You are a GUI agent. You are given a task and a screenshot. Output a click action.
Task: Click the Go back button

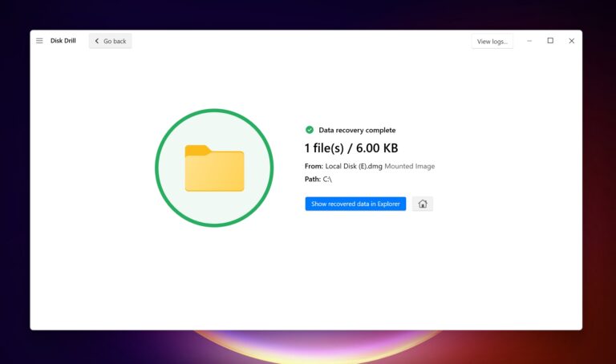110,41
